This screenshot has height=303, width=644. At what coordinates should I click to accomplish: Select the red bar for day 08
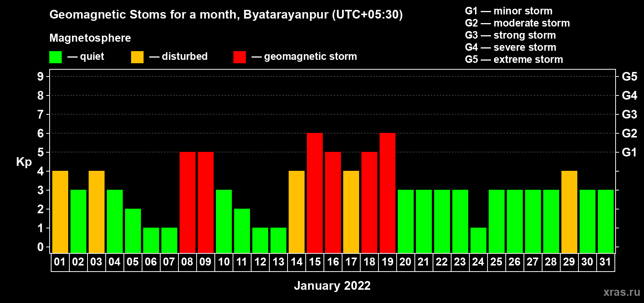point(188,203)
